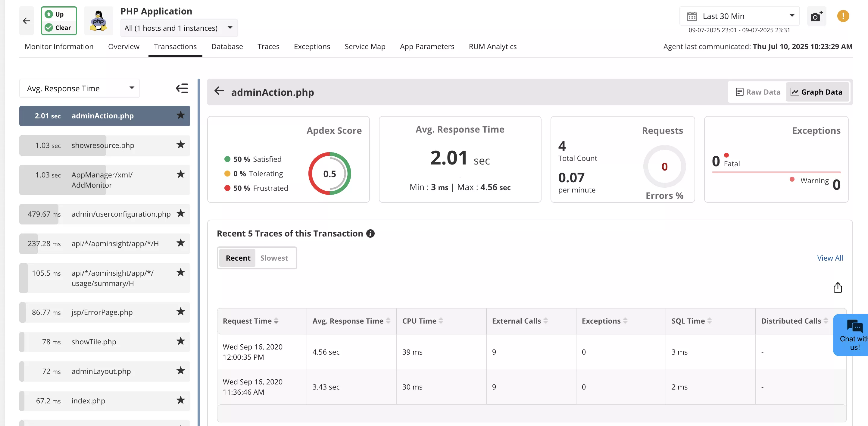Click the info icon next to Recent 5 Traces

tap(370, 233)
